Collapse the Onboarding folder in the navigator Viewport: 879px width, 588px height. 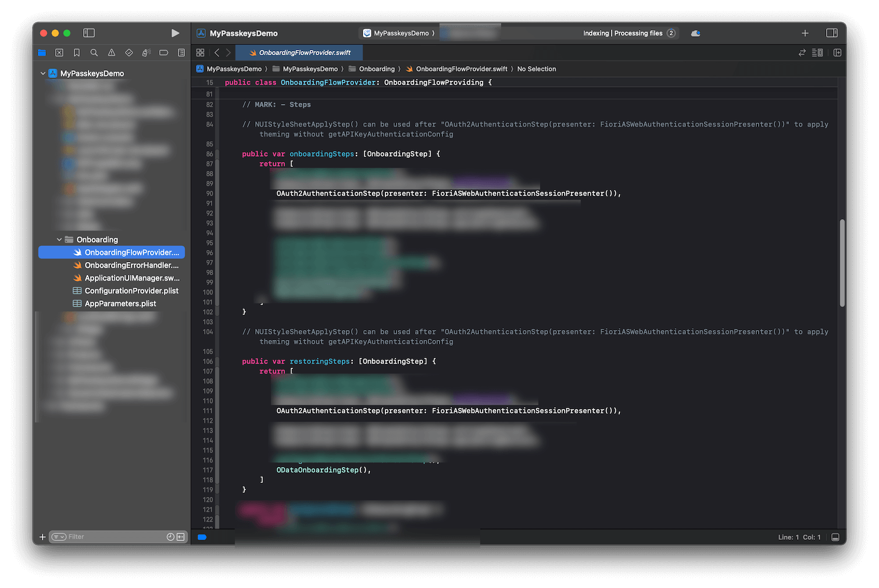coord(59,239)
